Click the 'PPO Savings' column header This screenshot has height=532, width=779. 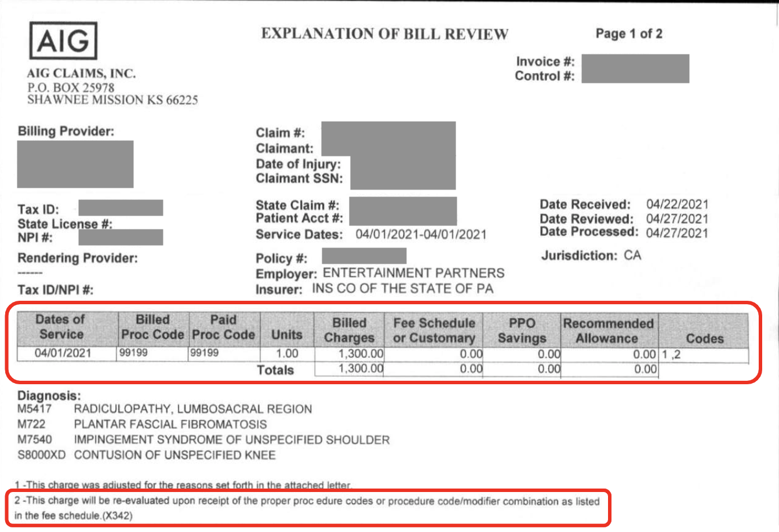tap(522, 331)
